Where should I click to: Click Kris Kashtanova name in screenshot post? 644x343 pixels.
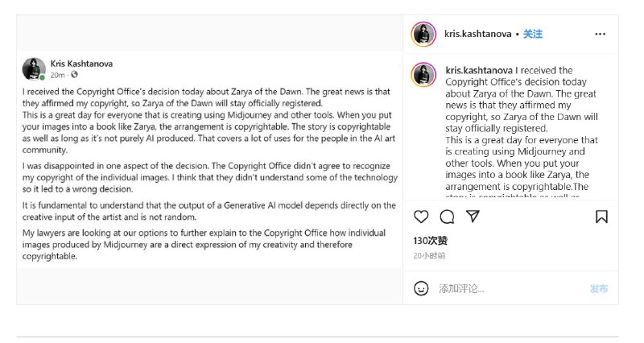click(x=81, y=64)
